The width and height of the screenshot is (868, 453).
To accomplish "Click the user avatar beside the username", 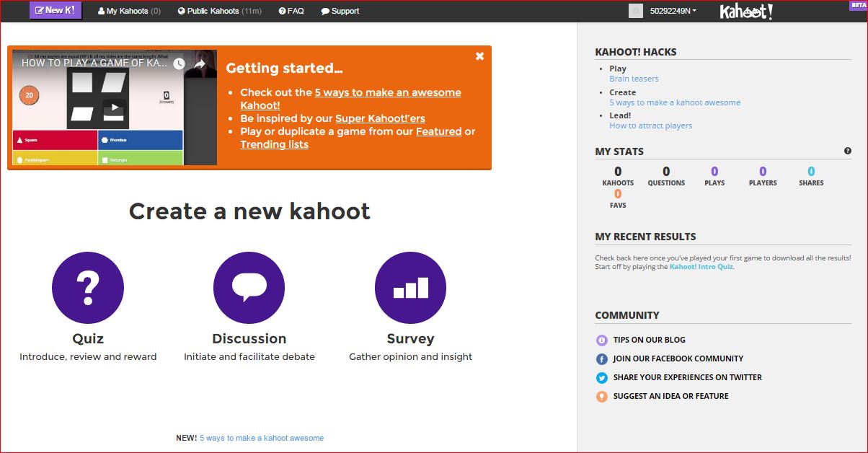I will coord(635,11).
